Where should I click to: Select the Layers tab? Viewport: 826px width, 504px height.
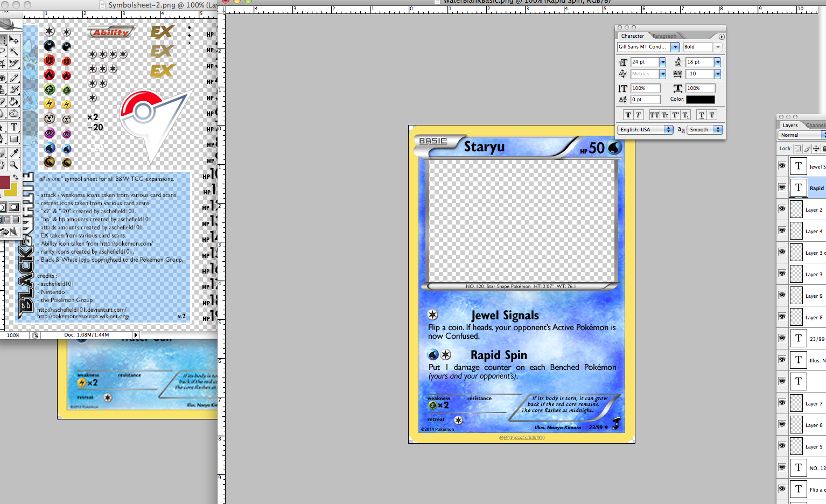point(790,125)
